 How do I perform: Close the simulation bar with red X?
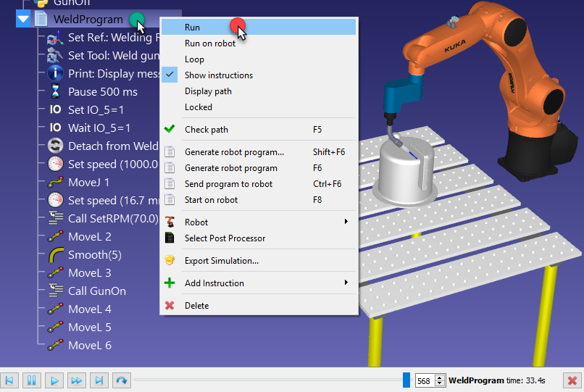coord(572,380)
